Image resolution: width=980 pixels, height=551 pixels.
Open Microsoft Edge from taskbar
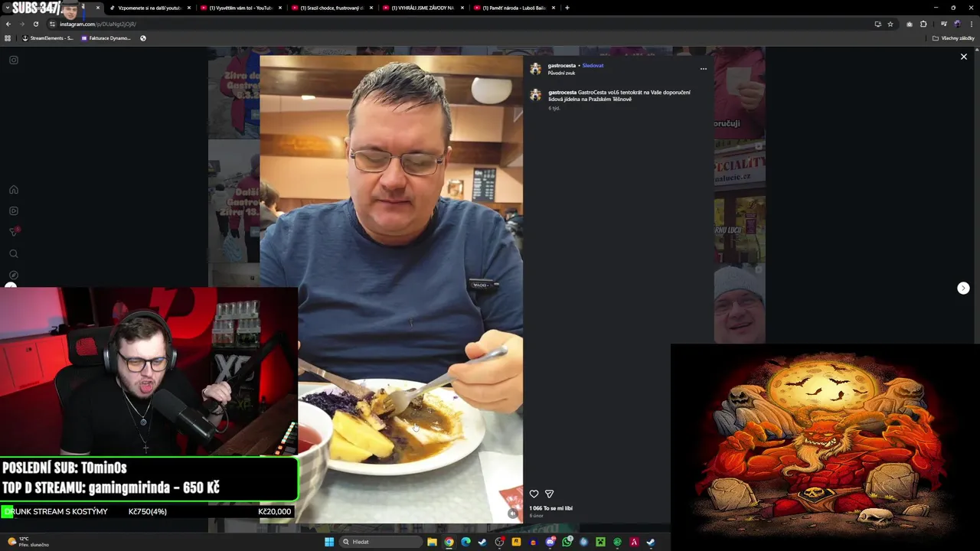(465, 542)
